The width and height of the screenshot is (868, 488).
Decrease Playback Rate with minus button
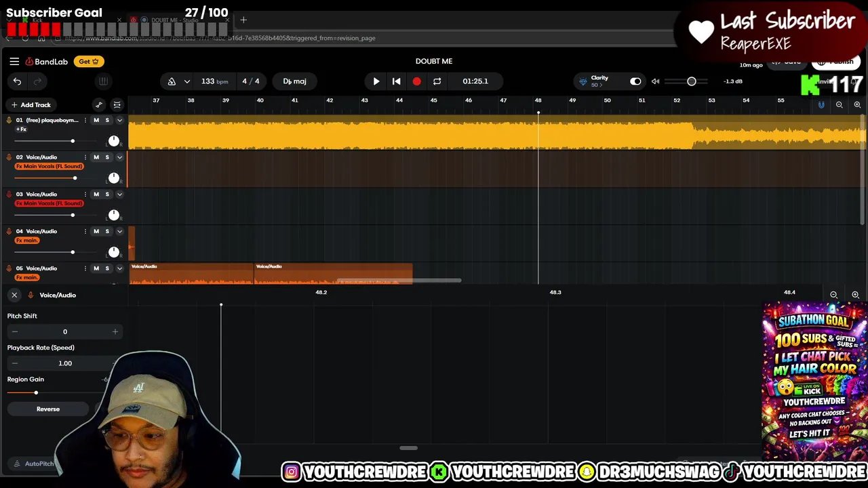15,363
